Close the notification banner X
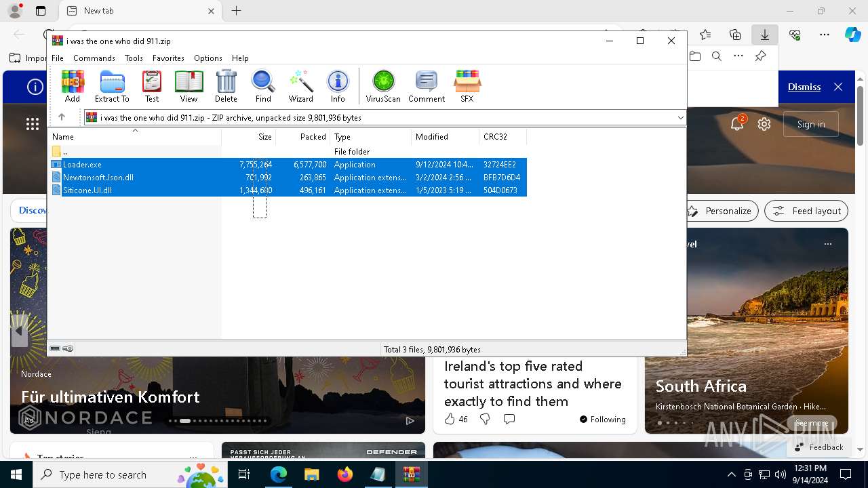The width and height of the screenshot is (868, 488). (x=838, y=87)
